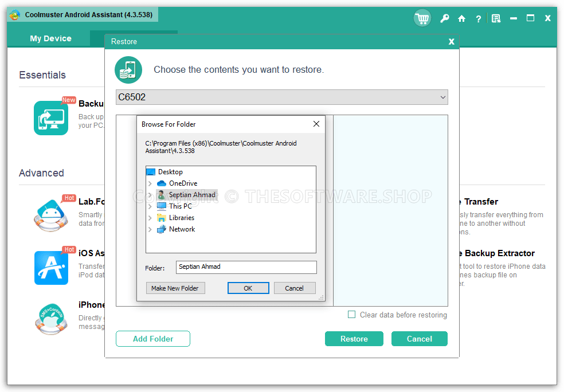Open the C6502 device dropdown

(281, 97)
